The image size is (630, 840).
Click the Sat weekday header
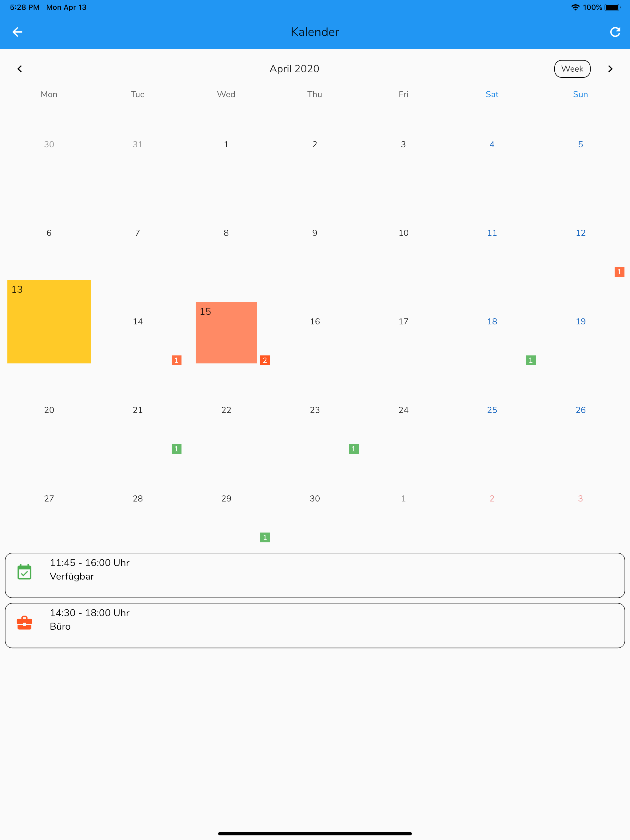tap(492, 94)
